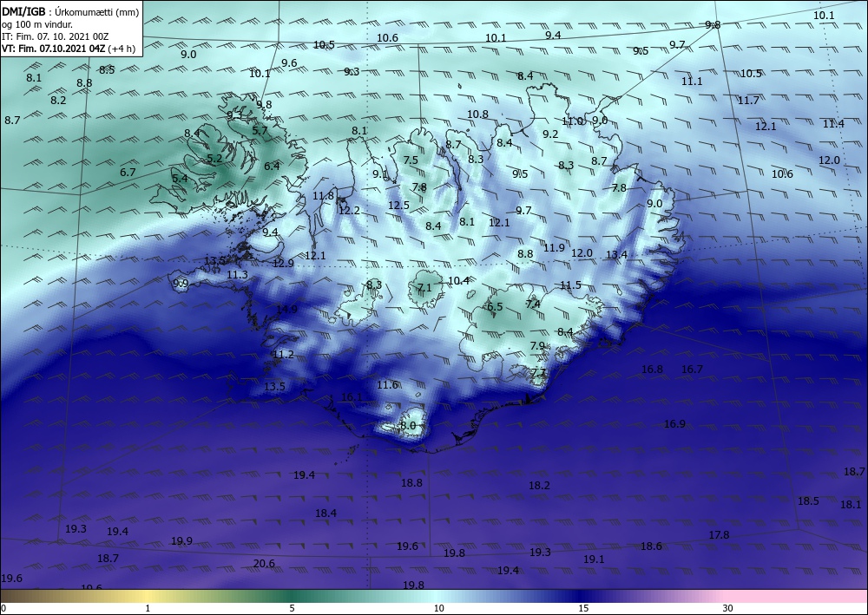Click the map value 7.9
This screenshot has height=615, width=868.
(x=537, y=346)
